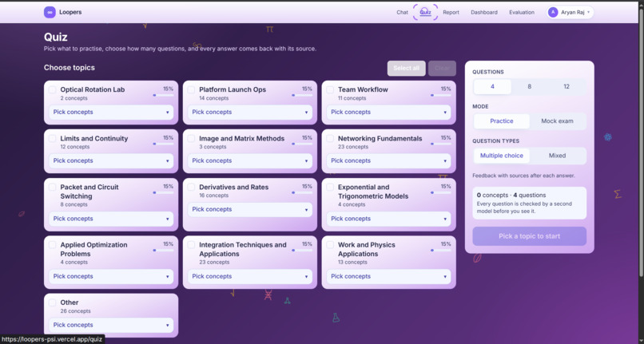This screenshot has width=644, height=344.
Task: Open the Aryan Raj account dropdown arrow
Action: pos(589,12)
